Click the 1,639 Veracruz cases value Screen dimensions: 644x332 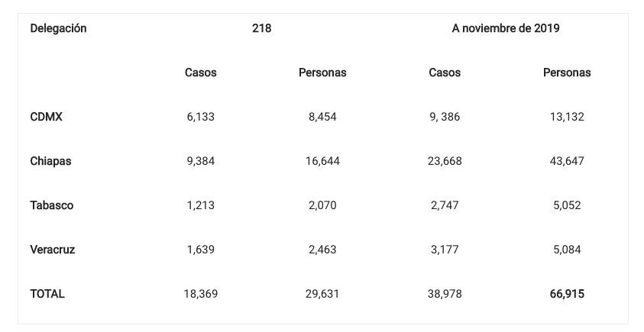coord(200,250)
